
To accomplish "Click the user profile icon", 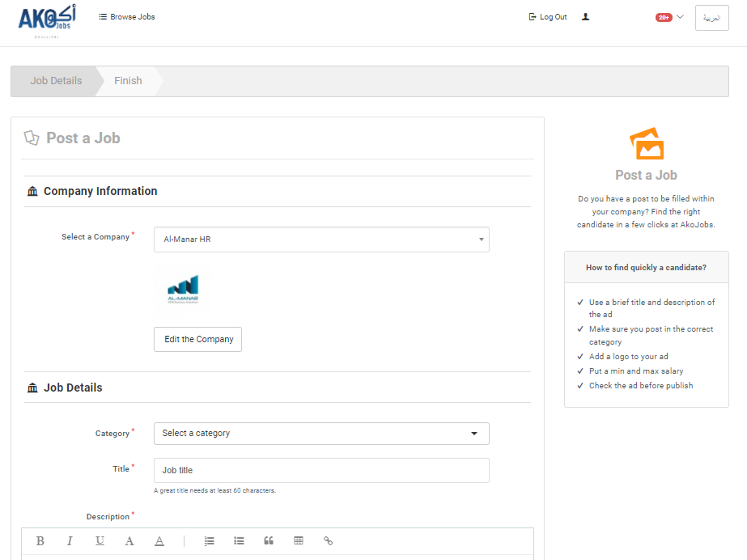I will pyautogui.click(x=585, y=17).
